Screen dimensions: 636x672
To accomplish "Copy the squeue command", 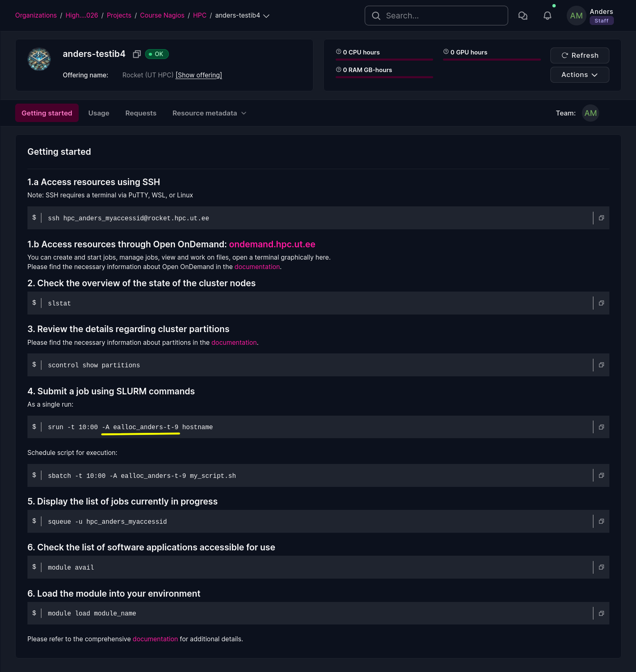I will 601,521.
